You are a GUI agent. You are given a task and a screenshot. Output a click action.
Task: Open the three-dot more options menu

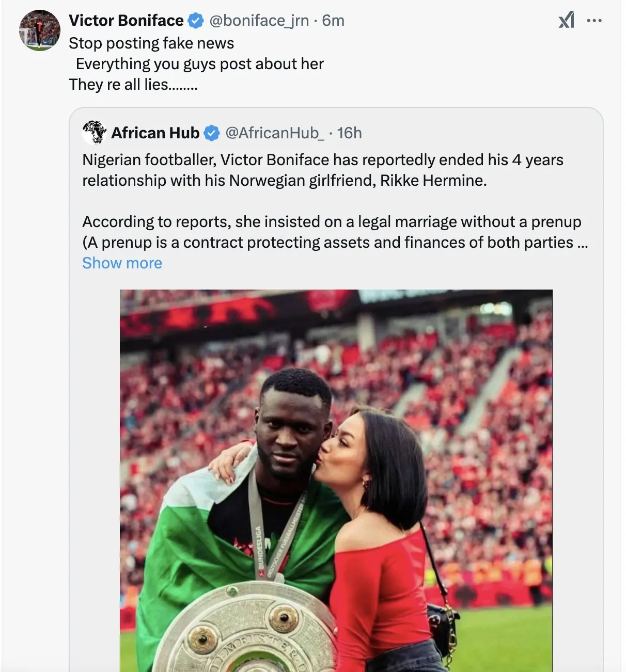click(x=594, y=21)
